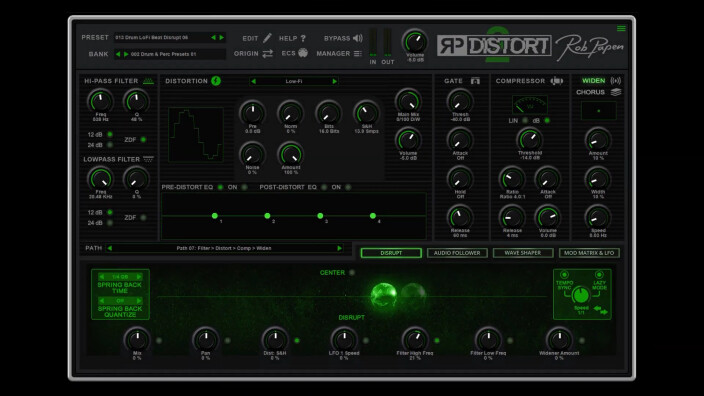Screen dimensions: 704x396
Task: Click the Disrupt direction arrows icon
Action: tap(600, 310)
